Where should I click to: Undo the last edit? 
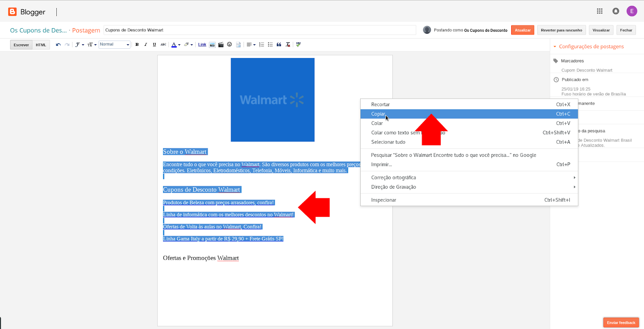coord(58,45)
